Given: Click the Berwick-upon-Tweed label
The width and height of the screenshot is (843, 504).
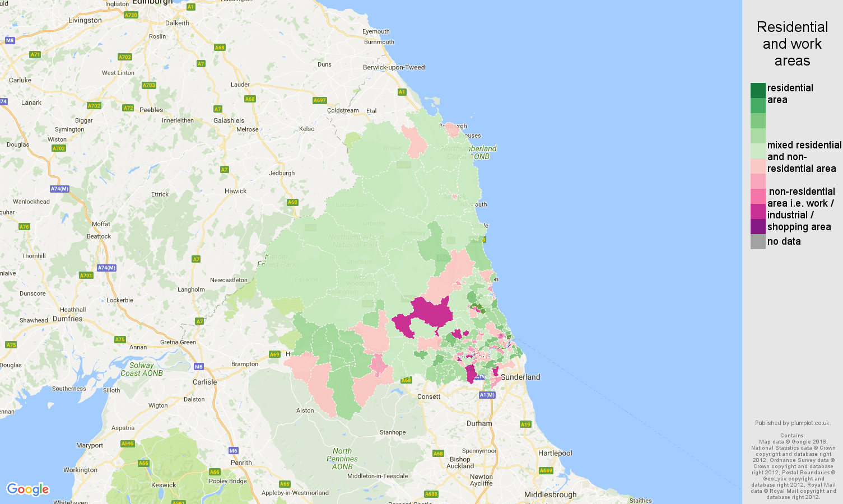Looking at the screenshot, I should coord(394,67).
